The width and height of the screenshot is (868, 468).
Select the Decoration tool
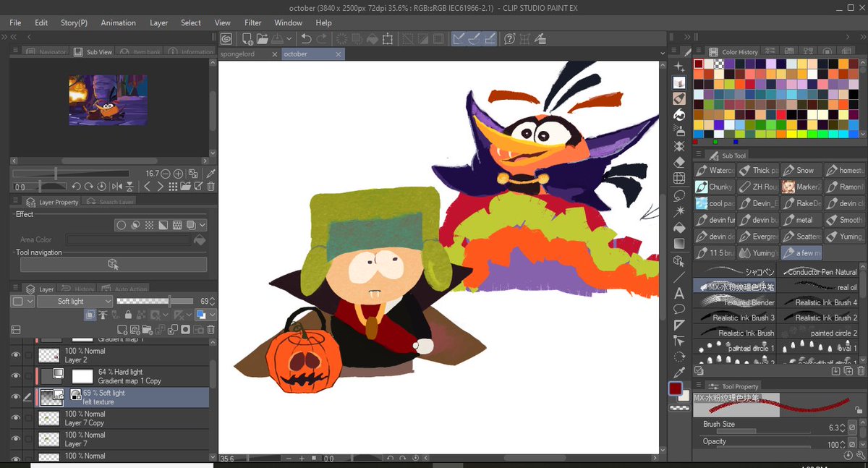679,147
